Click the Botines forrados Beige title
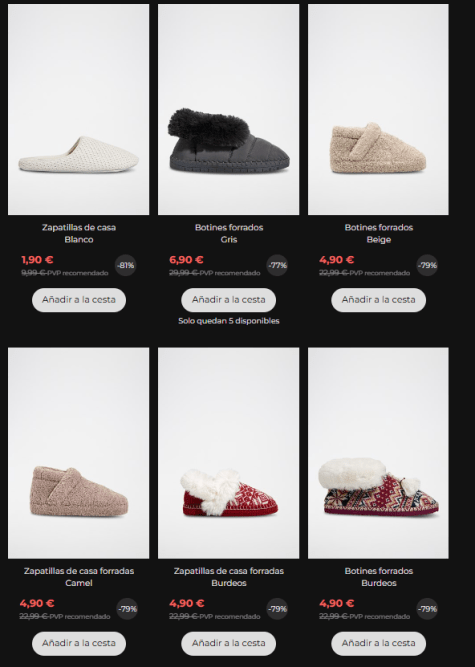Viewport: 475px width, 667px height. tap(378, 234)
